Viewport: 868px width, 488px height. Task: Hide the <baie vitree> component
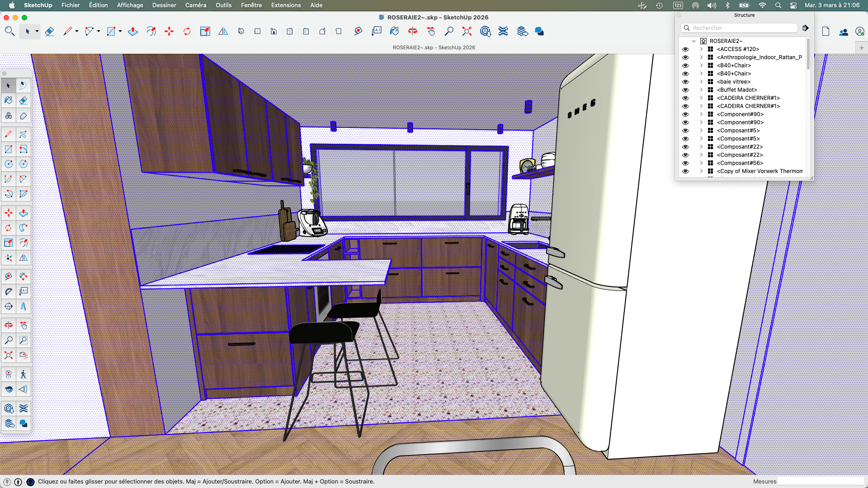click(685, 82)
